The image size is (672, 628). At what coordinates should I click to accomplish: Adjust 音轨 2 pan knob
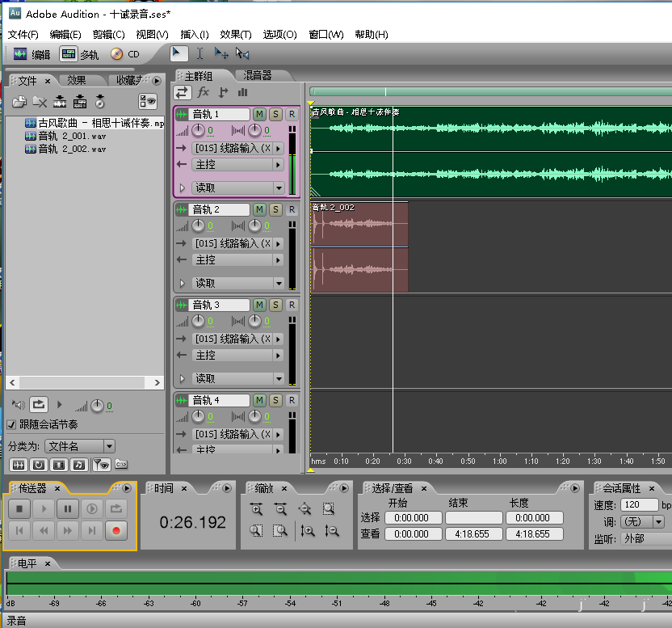(254, 225)
